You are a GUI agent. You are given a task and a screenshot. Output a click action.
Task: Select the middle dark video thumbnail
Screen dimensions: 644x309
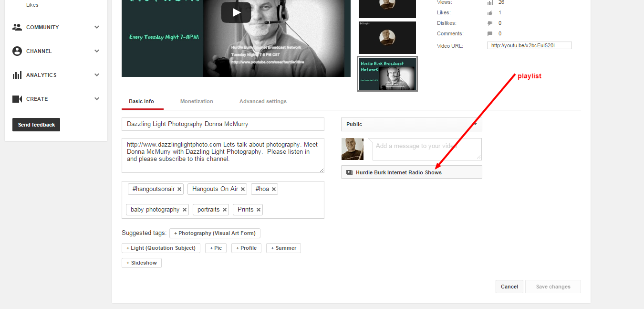tap(387, 38)
